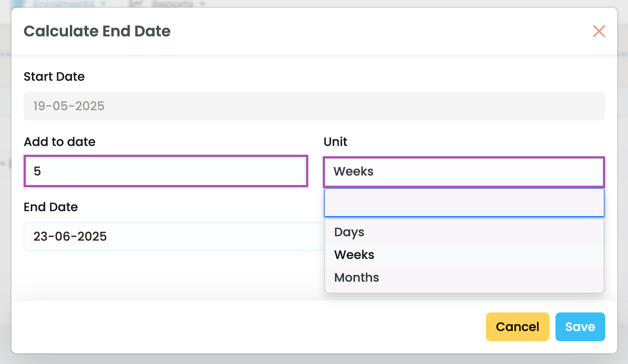Close the Calculate End Date dialog
The image size is (628, 364).
[x=599, y=31]
